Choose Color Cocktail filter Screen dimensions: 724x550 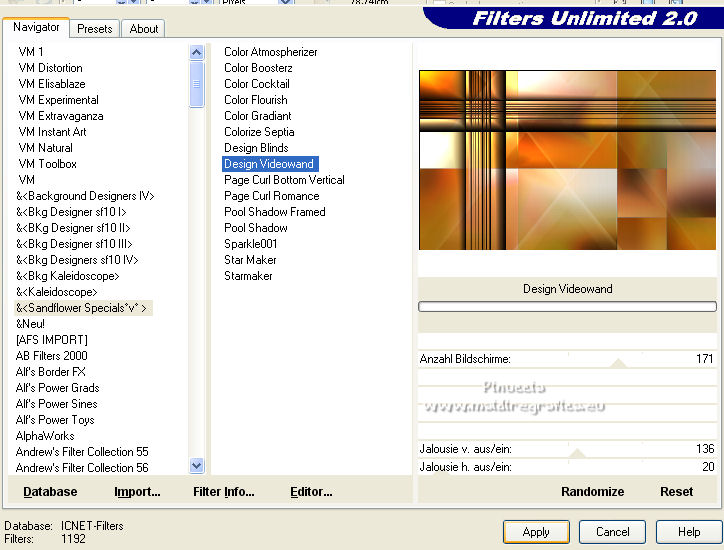pyautogui.click(x=257, y=84)
